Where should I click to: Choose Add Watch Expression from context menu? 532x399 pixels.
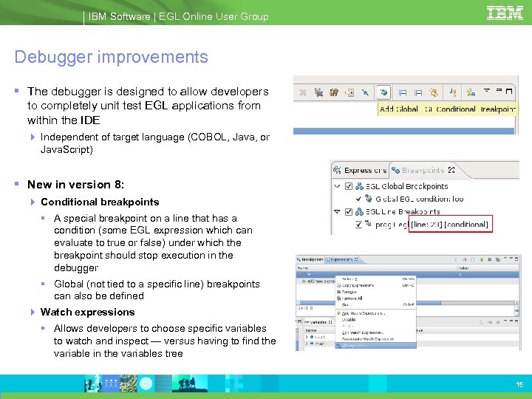375,313
